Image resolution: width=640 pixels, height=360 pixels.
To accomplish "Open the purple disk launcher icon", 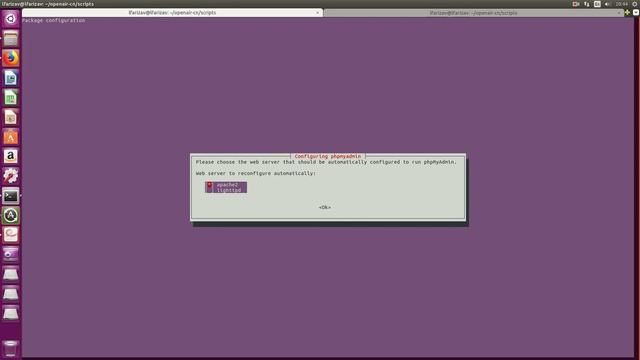I will click(x=11, y=254).
